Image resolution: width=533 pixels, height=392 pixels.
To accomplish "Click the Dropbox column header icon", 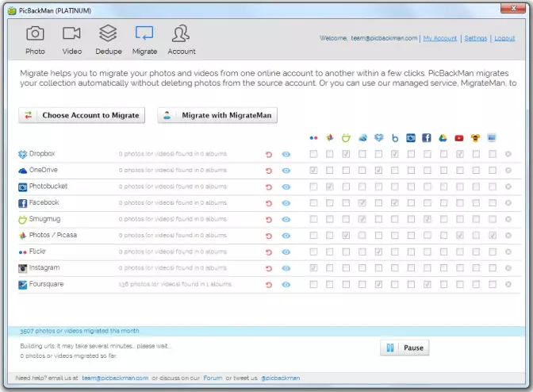I will point(378,137).
